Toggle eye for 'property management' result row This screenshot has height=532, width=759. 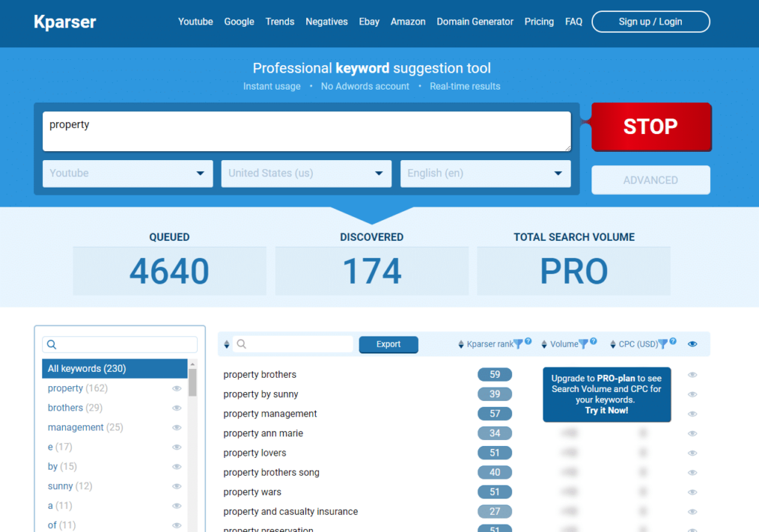(x=693, y=414)
